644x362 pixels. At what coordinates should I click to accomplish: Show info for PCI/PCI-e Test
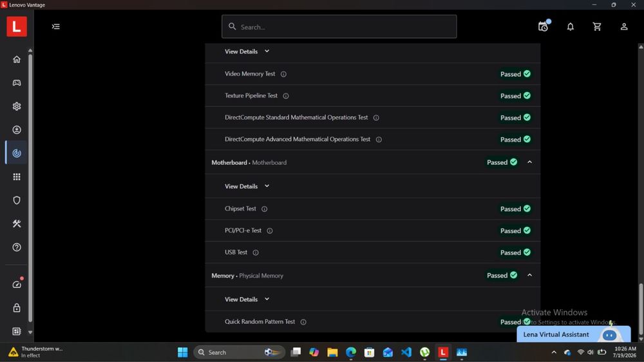point(270,231)
